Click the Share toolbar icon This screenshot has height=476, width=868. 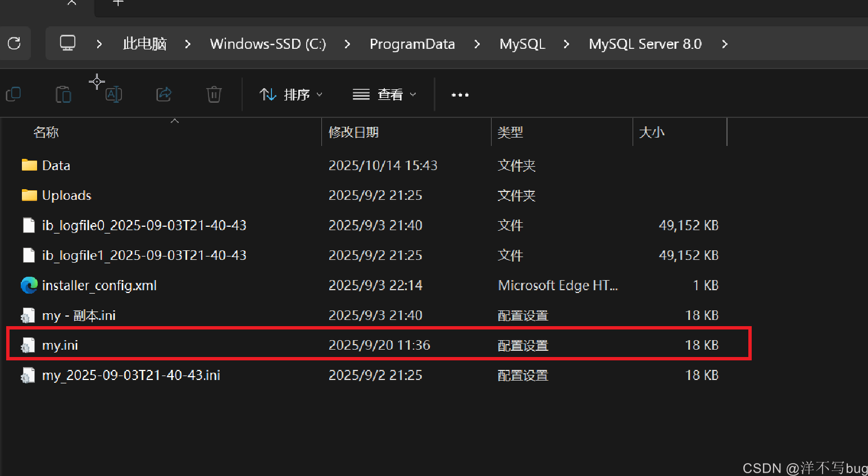[x=163, y=94]
